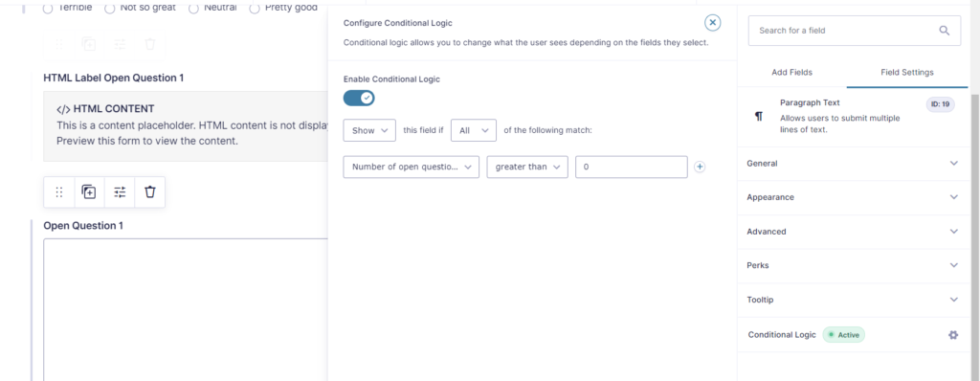Switch to the Add Fields tab

tap(791, 72)
